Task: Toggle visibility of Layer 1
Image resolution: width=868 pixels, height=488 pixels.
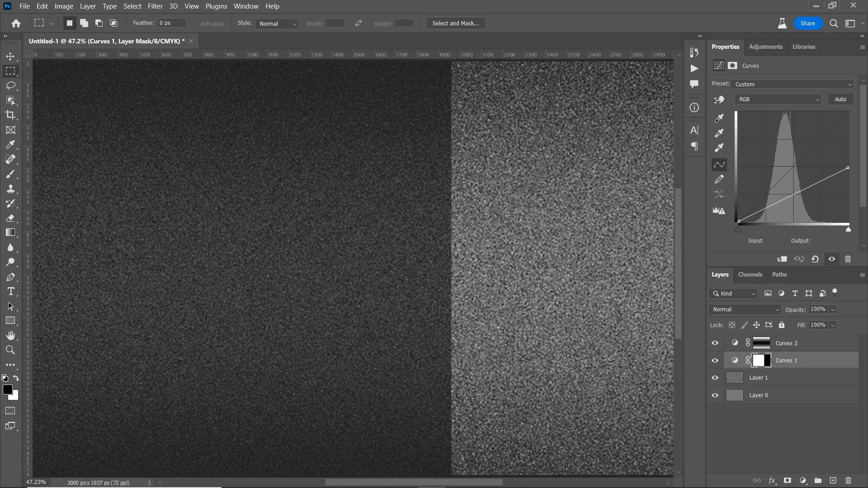Action: [715, 378]
